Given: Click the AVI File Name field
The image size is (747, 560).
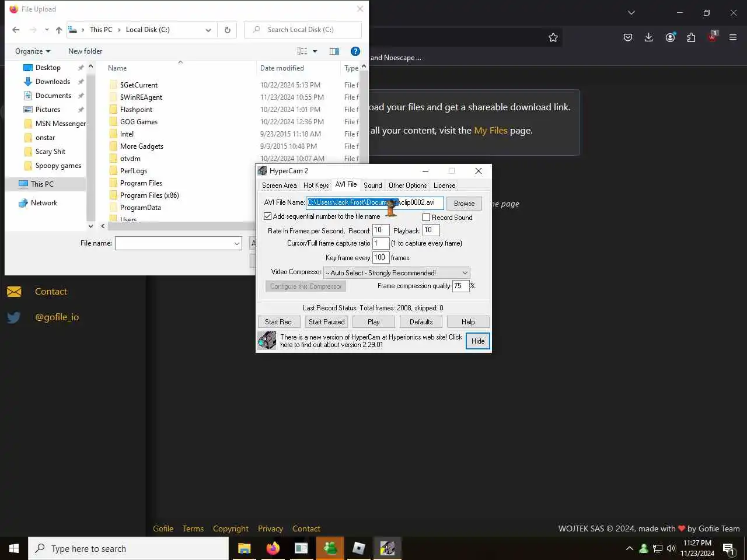Looking at the screenshot, I should 375,203.
